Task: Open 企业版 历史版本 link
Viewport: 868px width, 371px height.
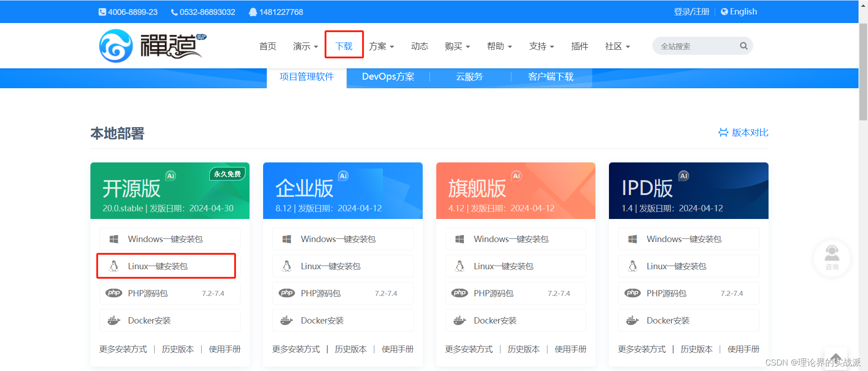Action: (351, 349)
